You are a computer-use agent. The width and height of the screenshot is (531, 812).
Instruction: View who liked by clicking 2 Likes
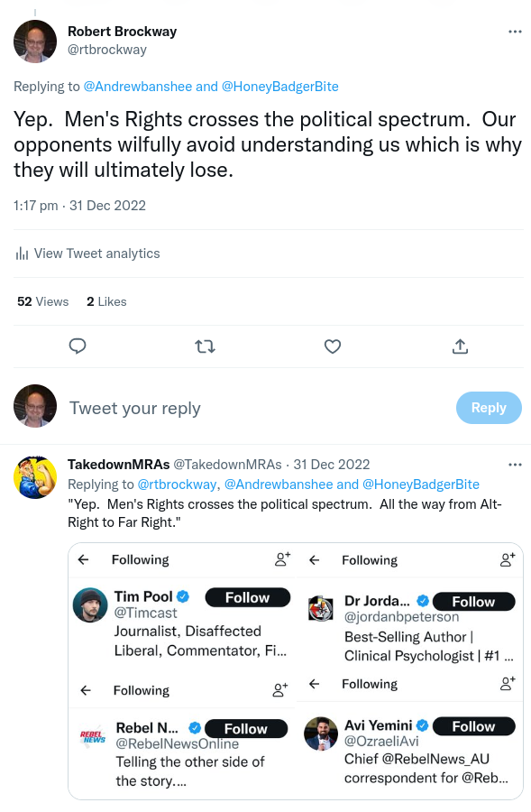105,301
